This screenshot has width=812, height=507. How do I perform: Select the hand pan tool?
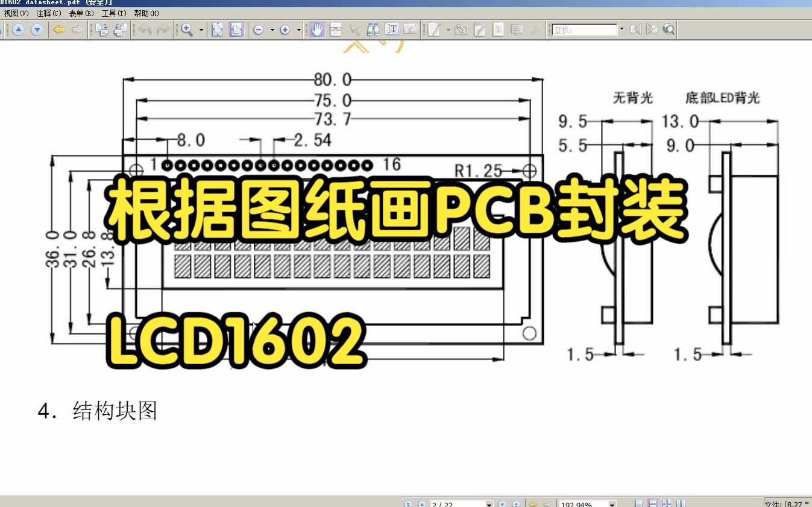tap(317, 30)
